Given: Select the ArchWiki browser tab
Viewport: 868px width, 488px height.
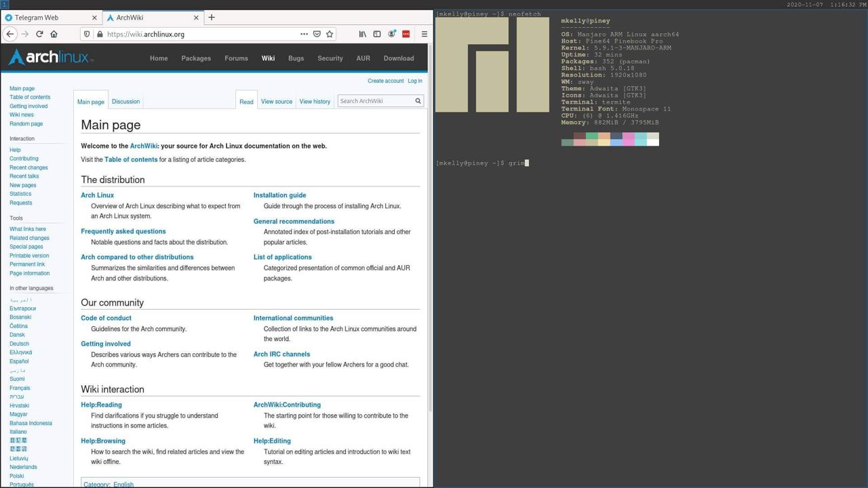Looking at the screenshot, I should point(153,18).
